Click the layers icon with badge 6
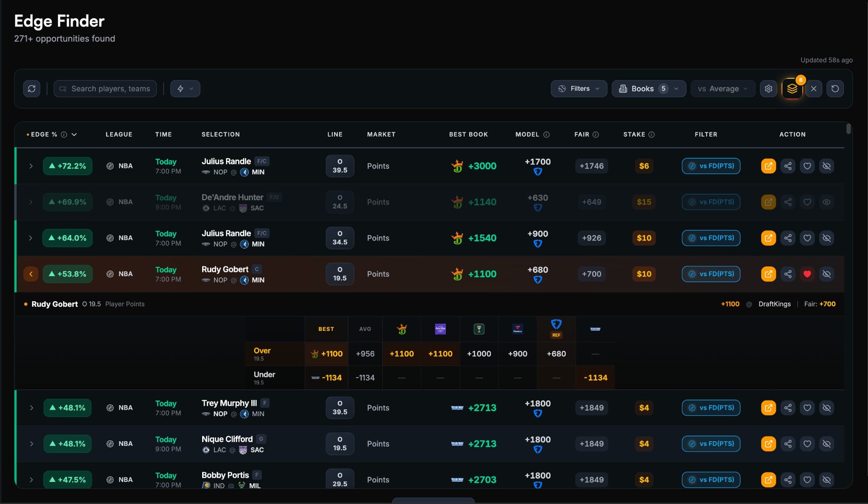The height and width of the screenshot is (504, 868). [792, 88]
